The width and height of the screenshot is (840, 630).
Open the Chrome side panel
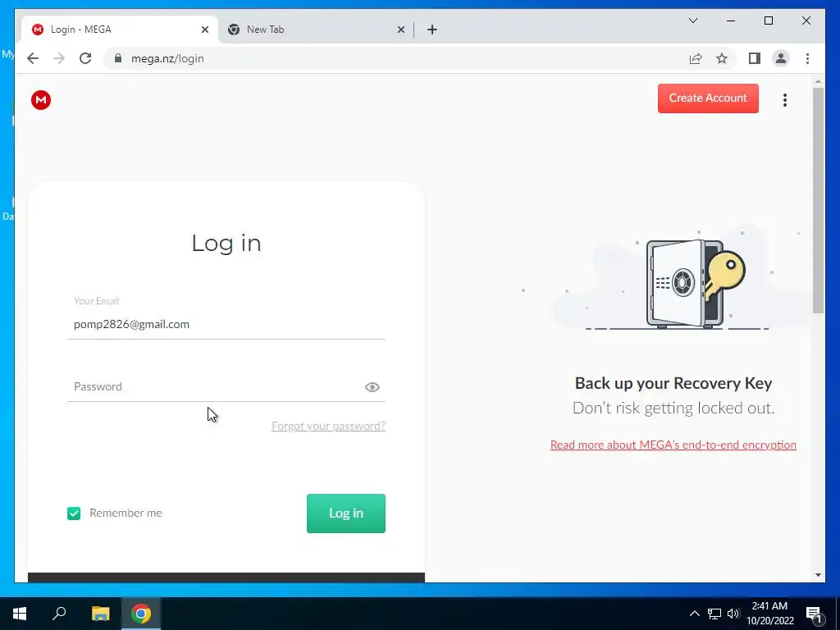click(755, 58)
